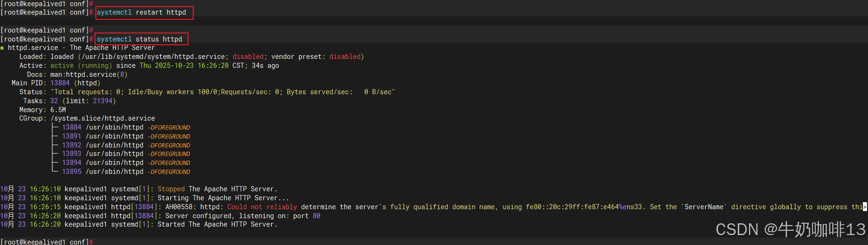This screenshot has height=245, width=868.
Task: Click the log line 'Stopped The Apache HTTP Server.'
Action: (139, 189)
